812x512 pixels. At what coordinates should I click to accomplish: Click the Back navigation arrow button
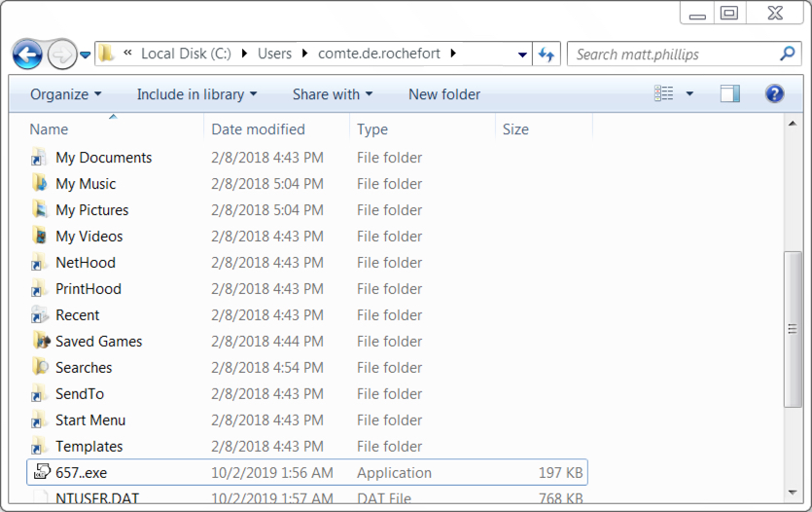coord(27,54)
